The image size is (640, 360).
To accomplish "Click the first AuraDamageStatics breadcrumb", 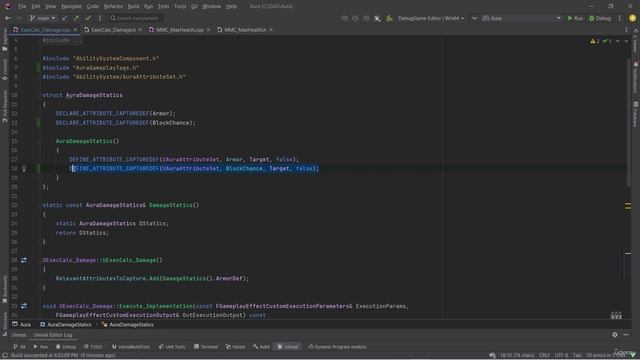I will pos(66,324).
